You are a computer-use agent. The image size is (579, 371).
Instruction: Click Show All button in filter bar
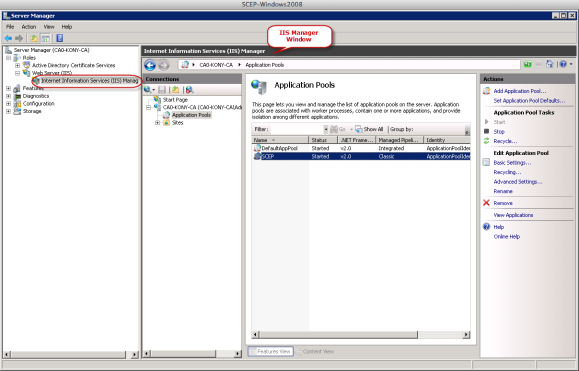coord(369,129)
